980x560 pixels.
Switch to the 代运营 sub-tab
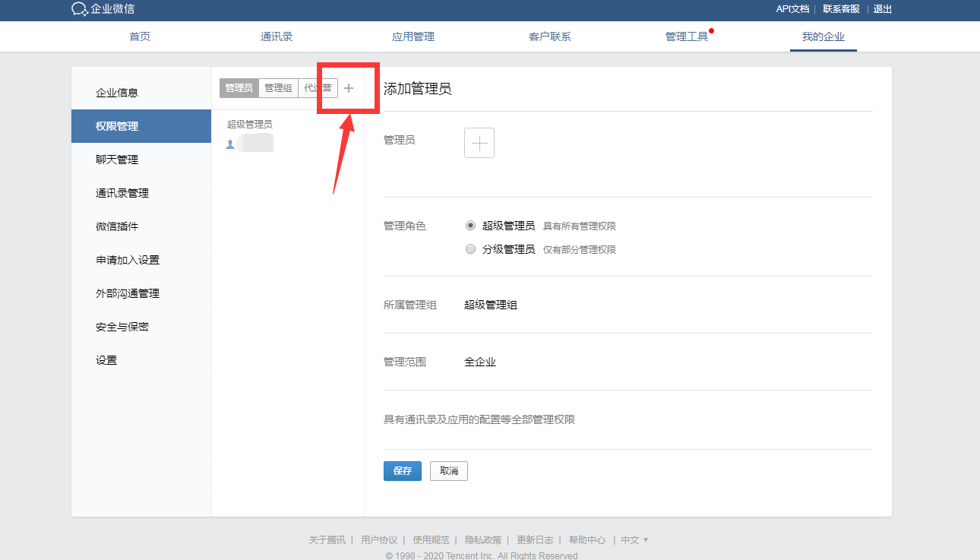pyautogui.click(x=318, y=88)
